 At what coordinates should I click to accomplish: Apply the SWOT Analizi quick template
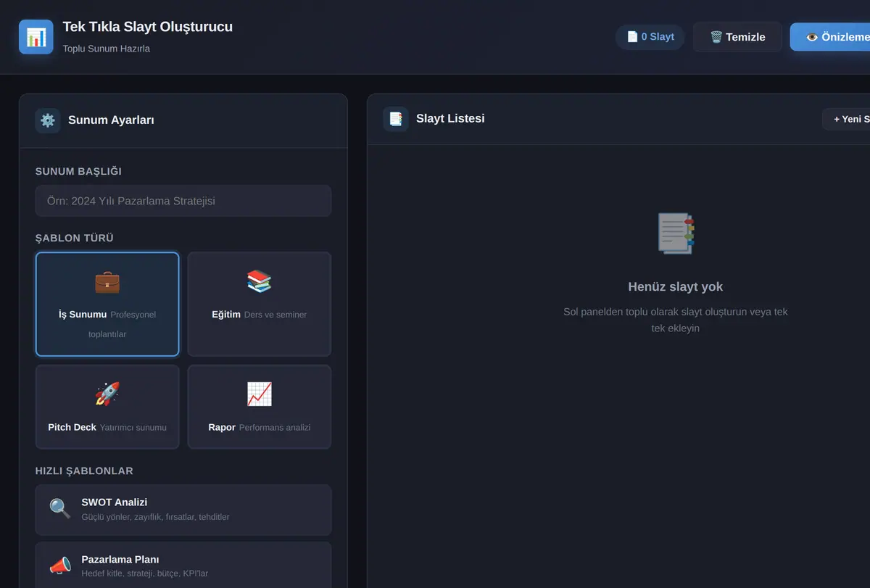coord(183,510)
